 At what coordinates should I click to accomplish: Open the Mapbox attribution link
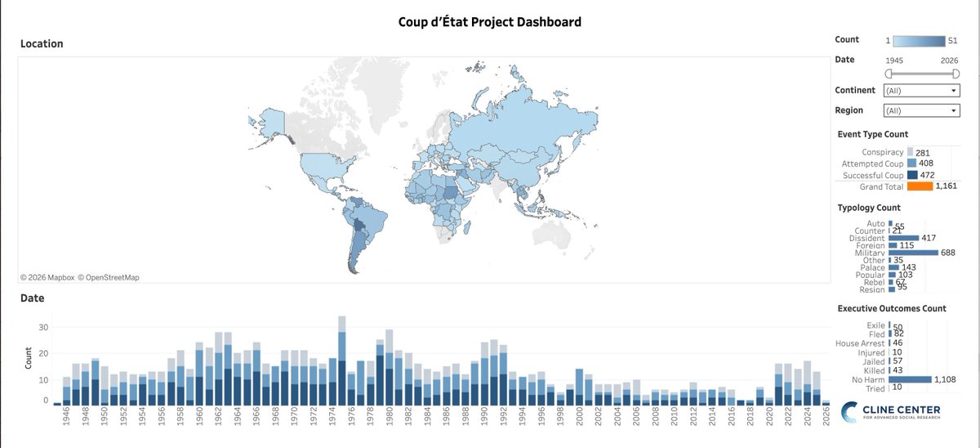(x=49, y=277)
